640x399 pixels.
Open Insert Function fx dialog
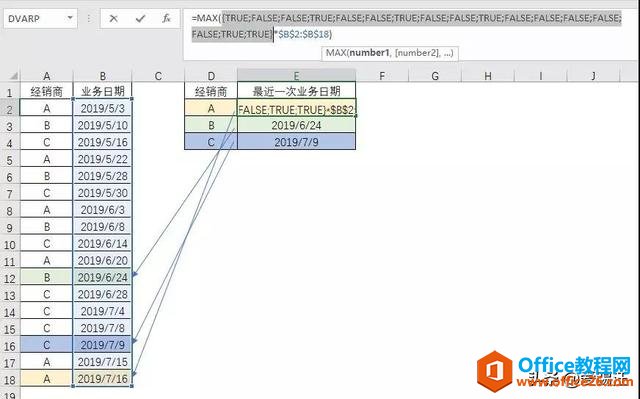[x=166, y=18]
